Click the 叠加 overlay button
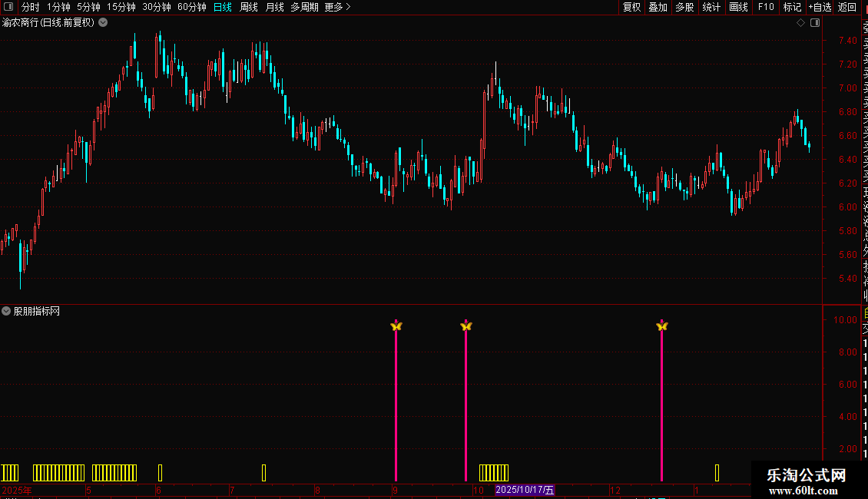 pos(658,7)
